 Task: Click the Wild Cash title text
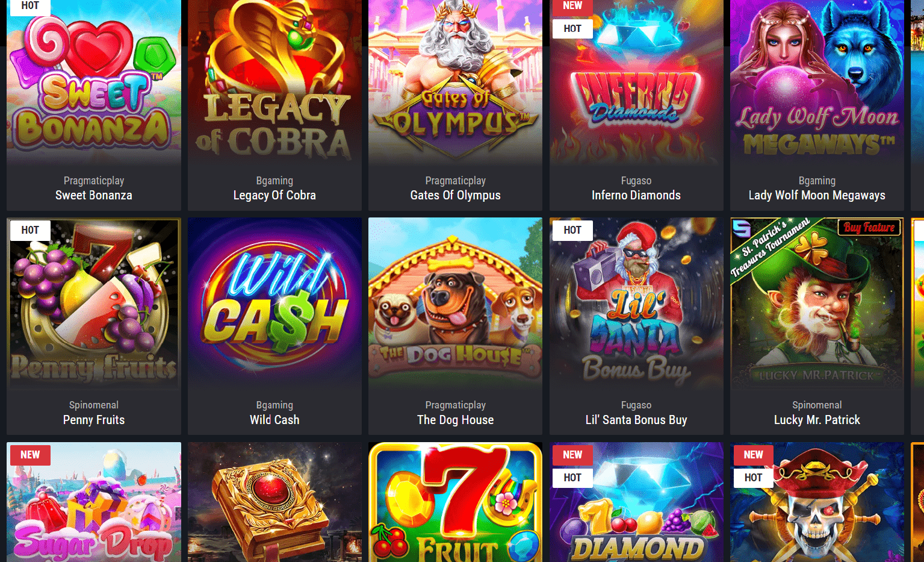tap(274, 420)
